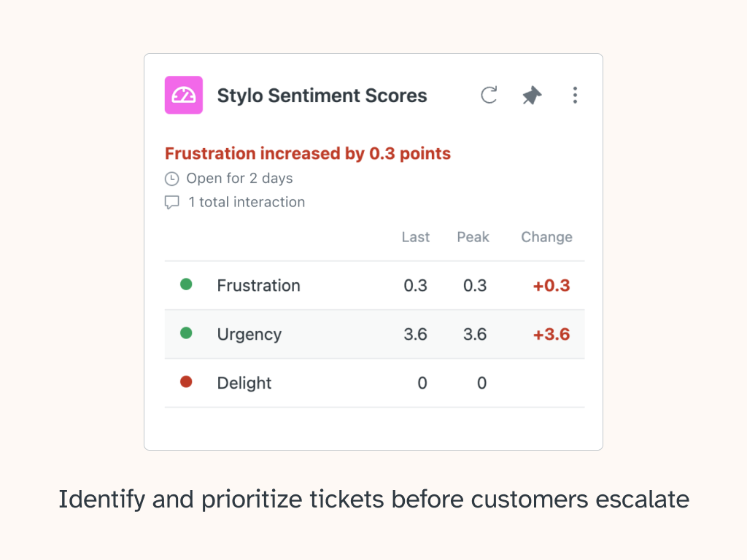
Task: Toggle the green status dot next to Frustration
Action: click(186, 285)
